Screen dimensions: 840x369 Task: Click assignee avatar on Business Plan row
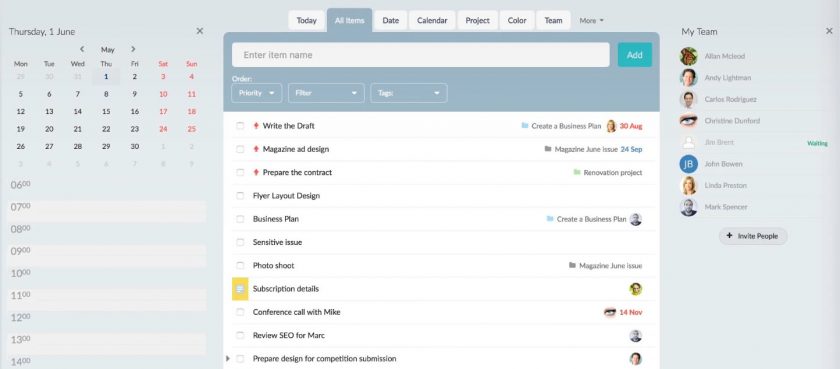[635, 219]
